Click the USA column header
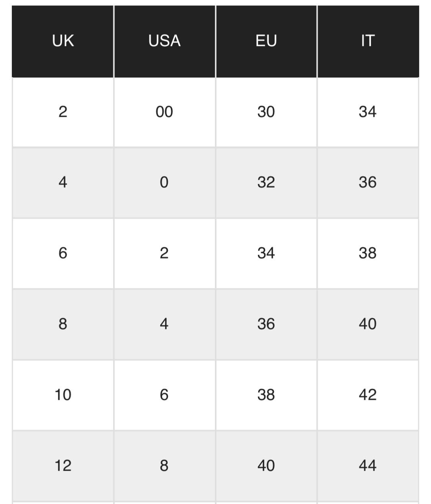The width and height of the screenshot is (431, 504). click(164, 41)
